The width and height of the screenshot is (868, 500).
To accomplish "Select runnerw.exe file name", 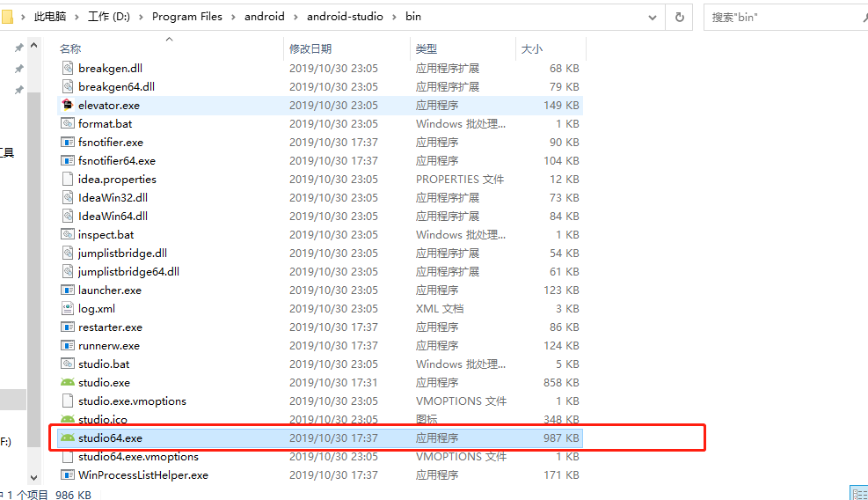I will point(109,345).
